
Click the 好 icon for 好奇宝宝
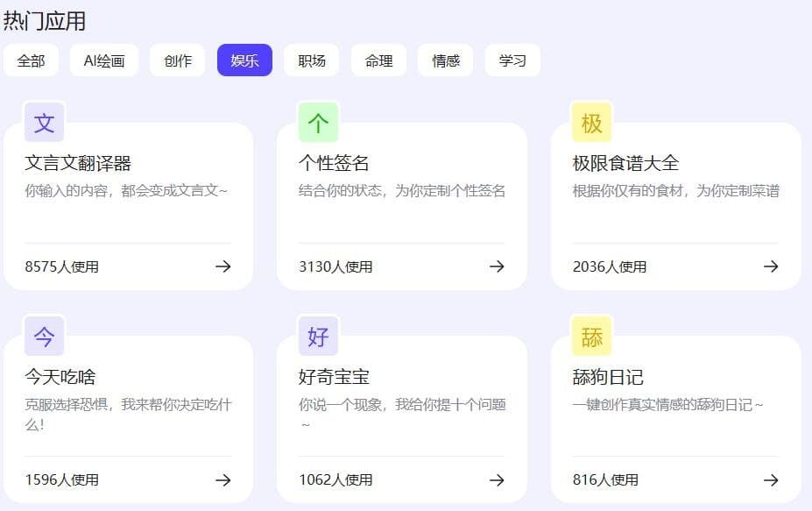tap(318, 337)
